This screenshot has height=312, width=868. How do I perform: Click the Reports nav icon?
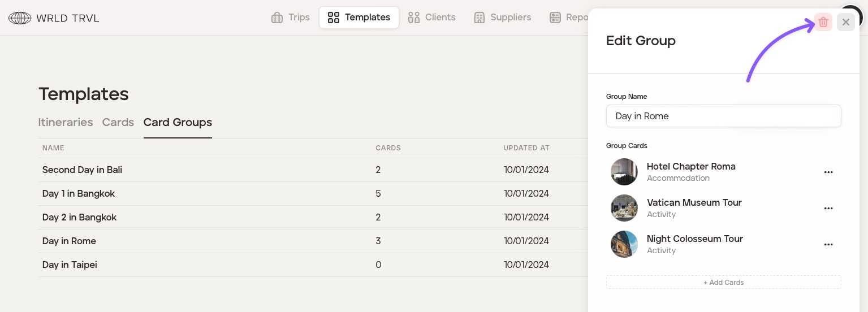tap(555, 18)
